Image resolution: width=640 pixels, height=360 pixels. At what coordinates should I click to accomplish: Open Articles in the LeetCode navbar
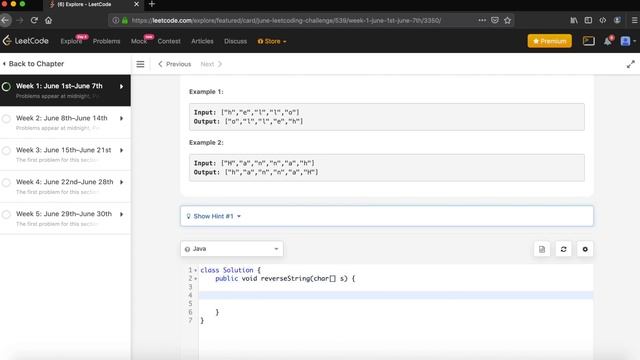(x=202, y=41)
